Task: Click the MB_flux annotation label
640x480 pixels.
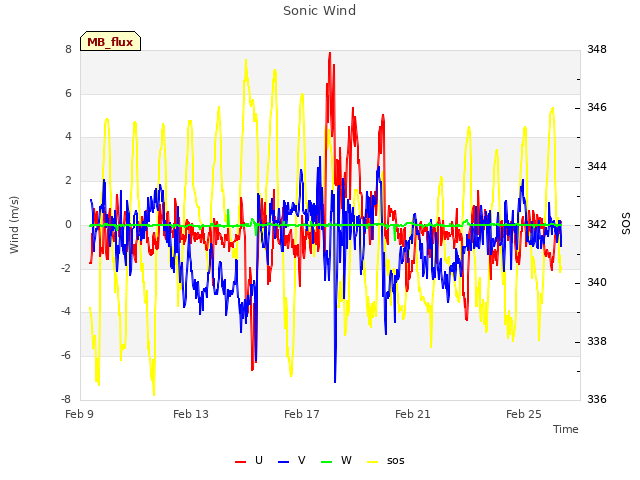Action: 110,41
